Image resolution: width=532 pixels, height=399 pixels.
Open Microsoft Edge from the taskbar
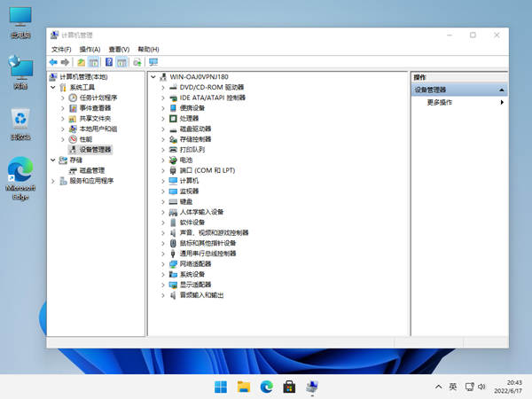[266, 387]
